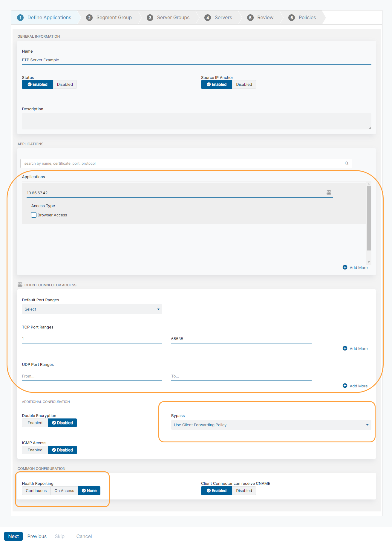Set Status to Disabled
392x544 pixels.
click(x=65, y=85)
